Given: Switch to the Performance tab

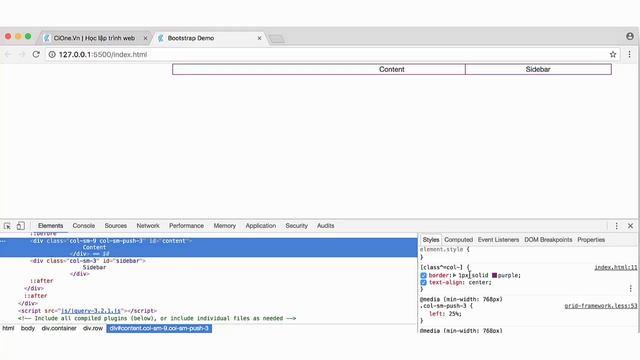Looking at the screenshot, I should coord(186,226).
